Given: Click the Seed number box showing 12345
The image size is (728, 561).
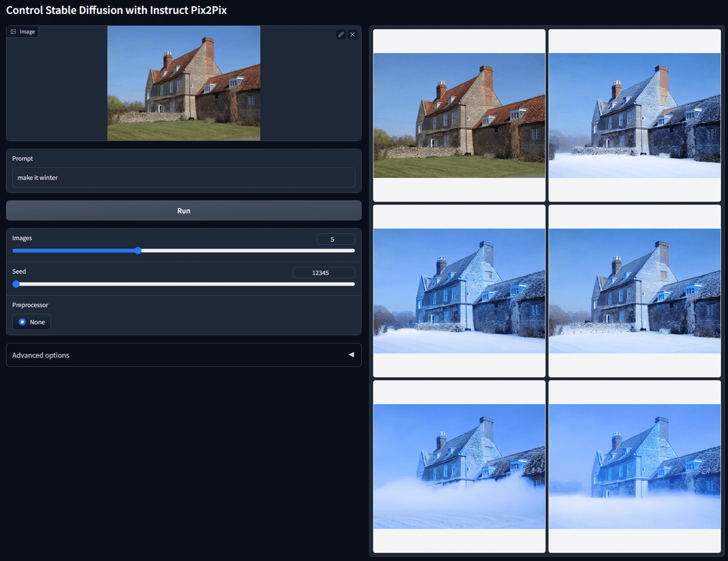Looking at the screenshot, I should tap(324, 273).
